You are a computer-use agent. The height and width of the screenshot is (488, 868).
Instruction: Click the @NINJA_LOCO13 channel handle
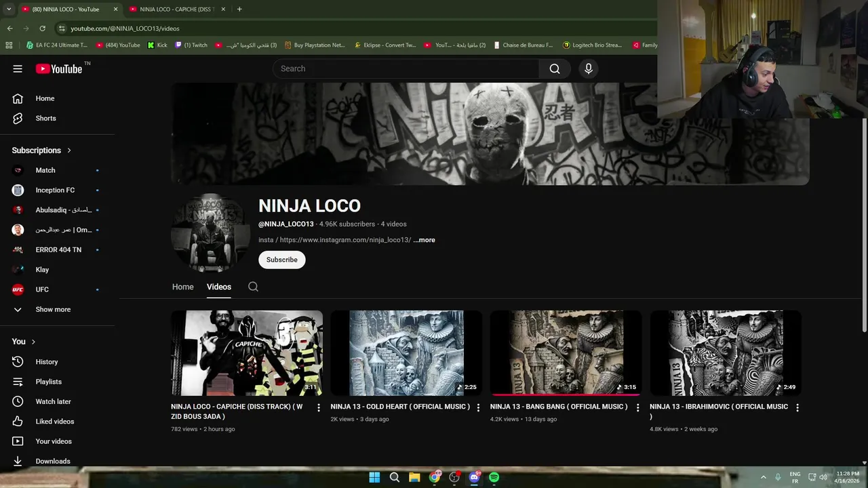(286, 224)
